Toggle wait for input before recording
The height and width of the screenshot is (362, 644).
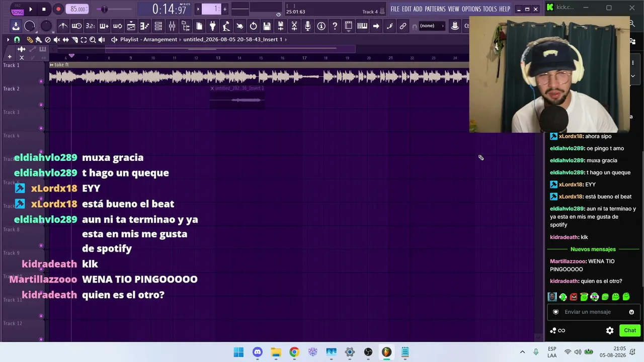76,26
